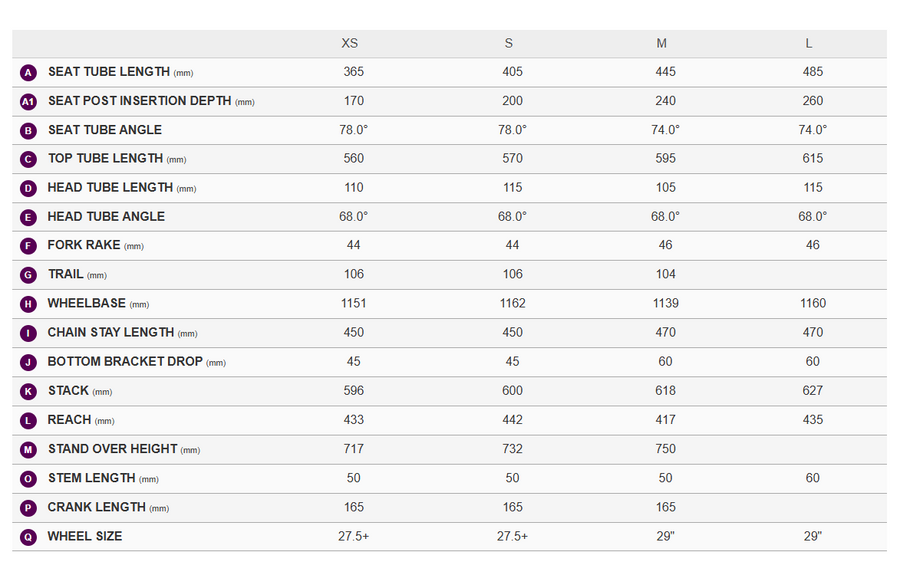Click the purple B icon for Seat Tube Angle

[x=28, y=130]
